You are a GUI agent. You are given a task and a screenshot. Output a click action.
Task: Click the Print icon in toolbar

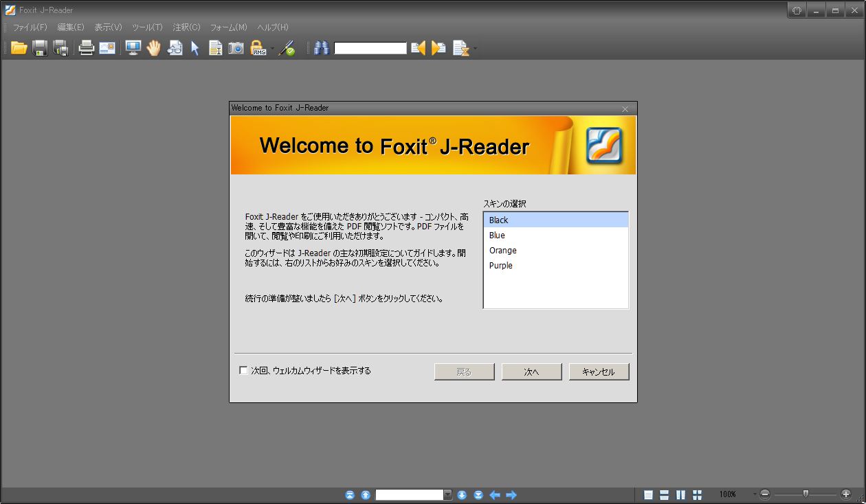tap(87, 48)
